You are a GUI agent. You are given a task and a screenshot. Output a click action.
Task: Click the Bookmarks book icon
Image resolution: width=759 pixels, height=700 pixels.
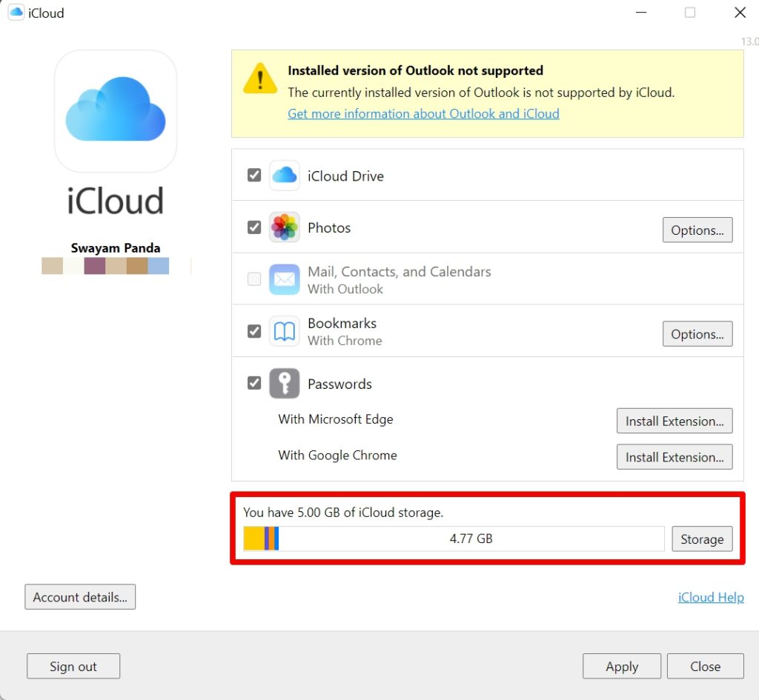284,331
